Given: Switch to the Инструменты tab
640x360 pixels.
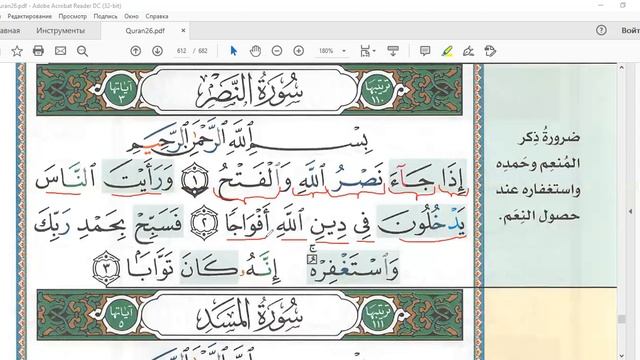Looking at the screenshot, I should click(x=60, y=31).
